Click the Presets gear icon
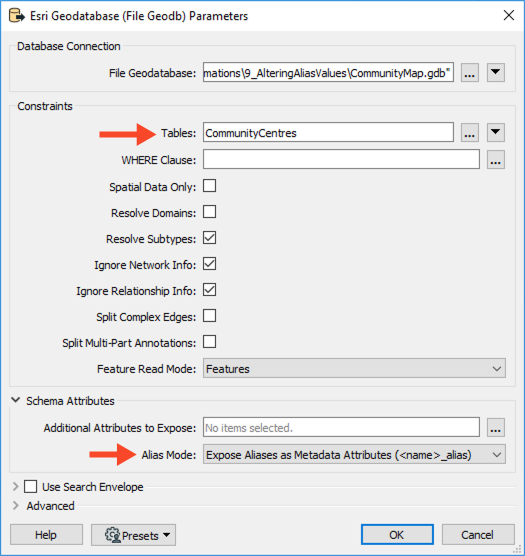 113,535
